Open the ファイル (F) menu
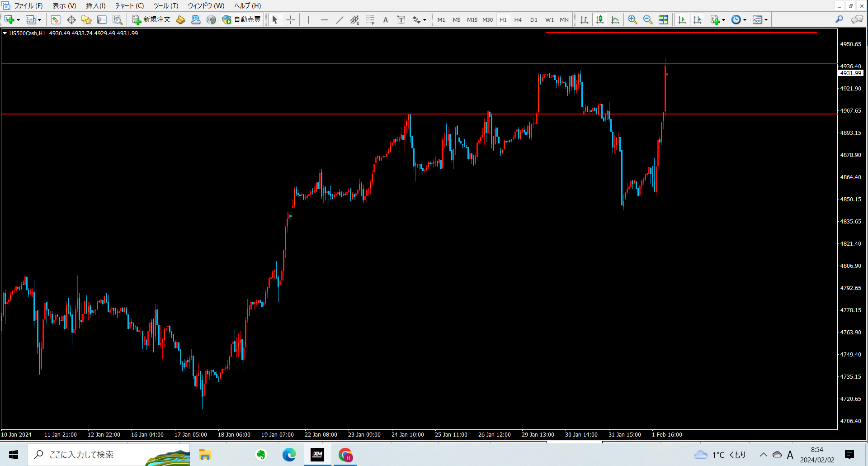The height and width of the screenshot is (466, 868). click(28, 6)
